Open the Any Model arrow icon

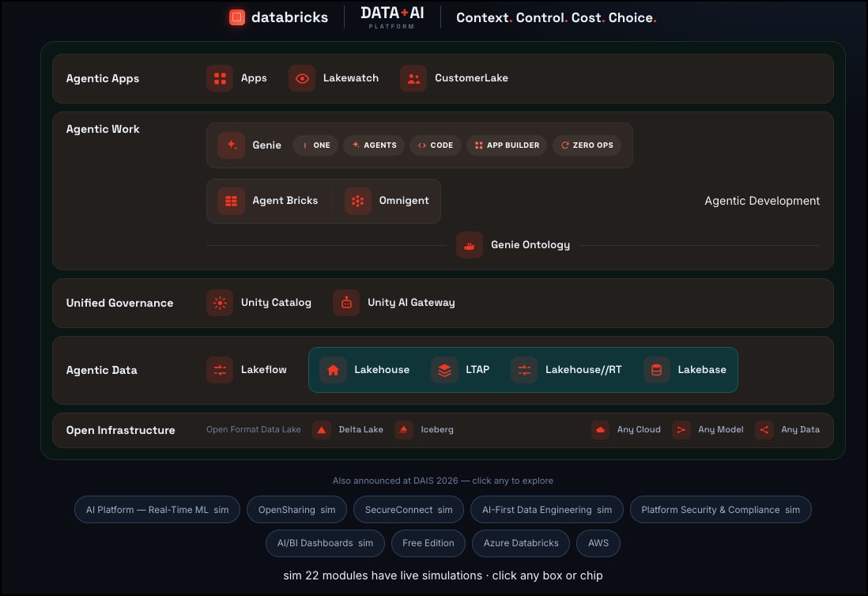(x=681, y=430)
